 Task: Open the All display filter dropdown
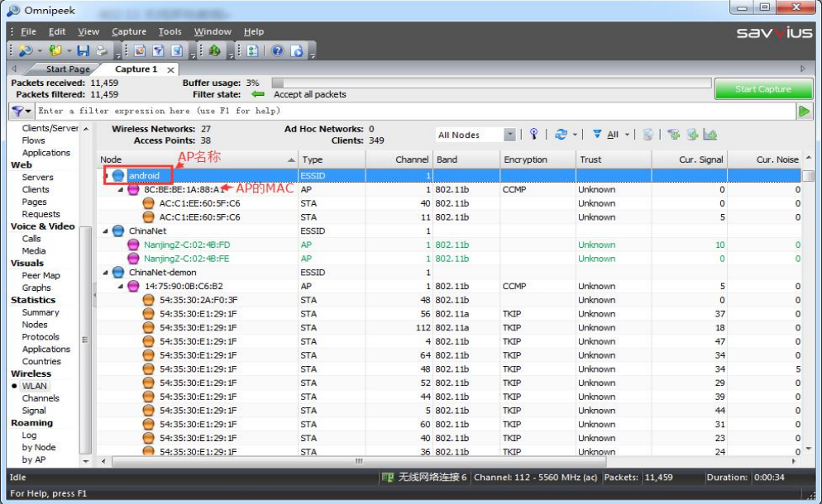tap(627, 135)
